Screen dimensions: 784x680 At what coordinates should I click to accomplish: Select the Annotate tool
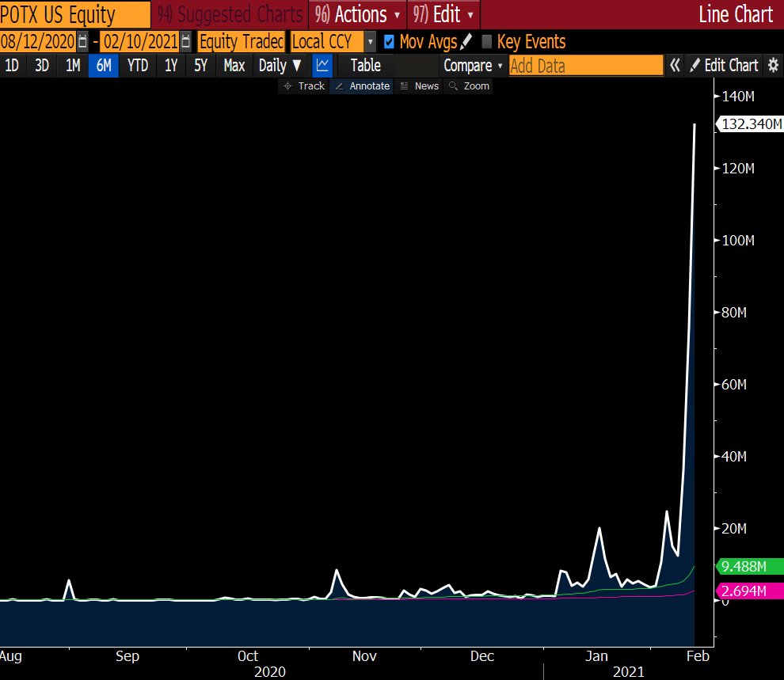coord(363,85)
